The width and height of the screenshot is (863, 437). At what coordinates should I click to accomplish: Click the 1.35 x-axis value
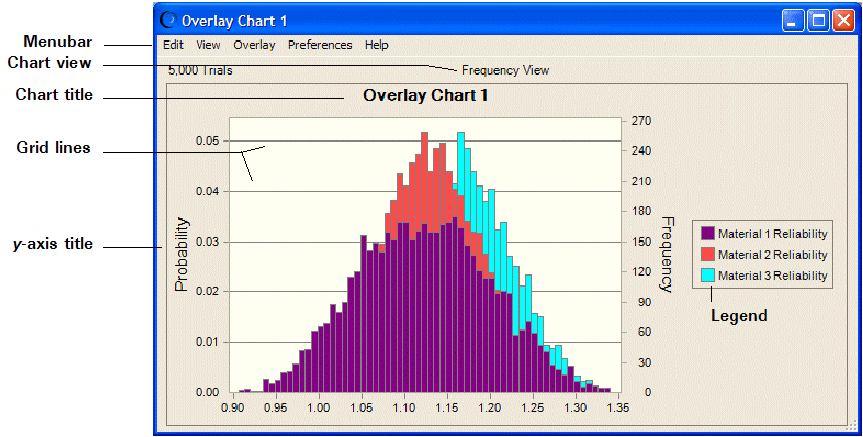tap(618, 407)
